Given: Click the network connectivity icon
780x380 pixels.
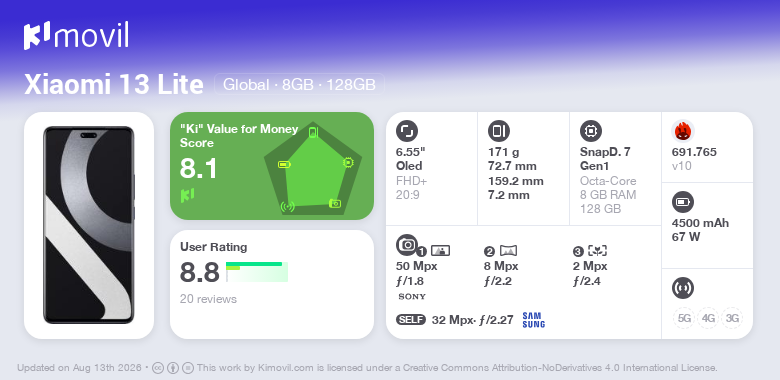Looking at the screenshot, I should [x=682, y=287].
